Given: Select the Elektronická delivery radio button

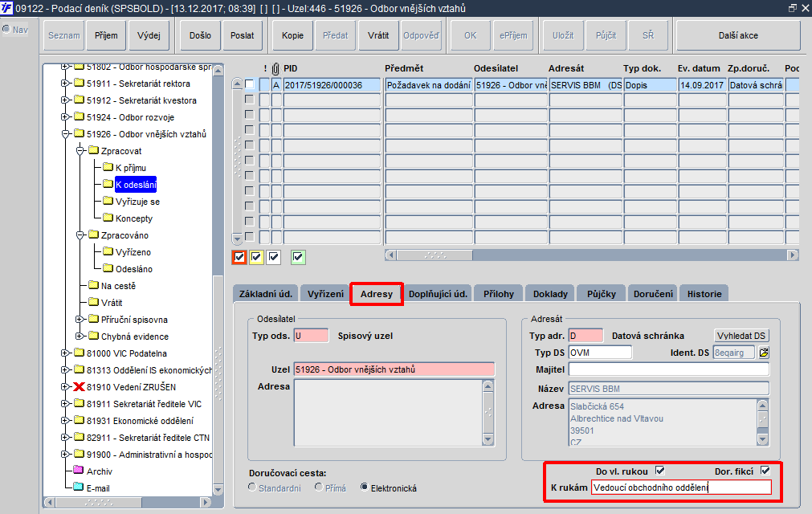Looking at the screenshot, I should [364, 487].
